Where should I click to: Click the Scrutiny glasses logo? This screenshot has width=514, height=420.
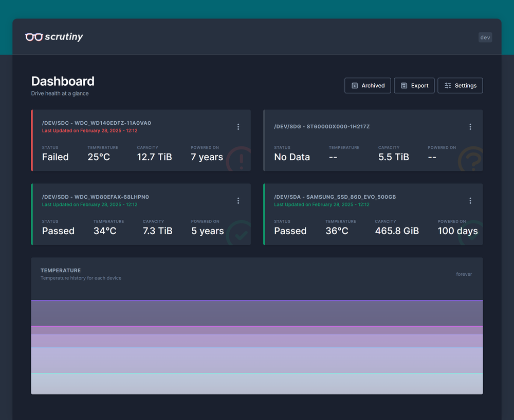coord(34,37)
